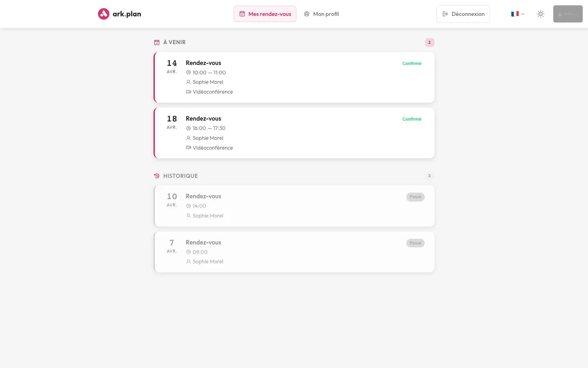Screen dimensions: 588x368
Task: Click the person icon on April 7 appointment
Action: coord(188,262)
